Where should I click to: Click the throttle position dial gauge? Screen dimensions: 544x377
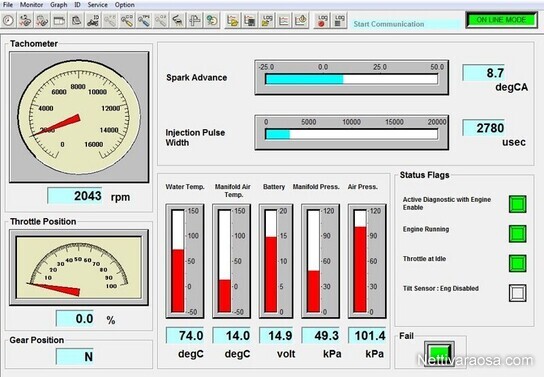click(x=79, y=267)
